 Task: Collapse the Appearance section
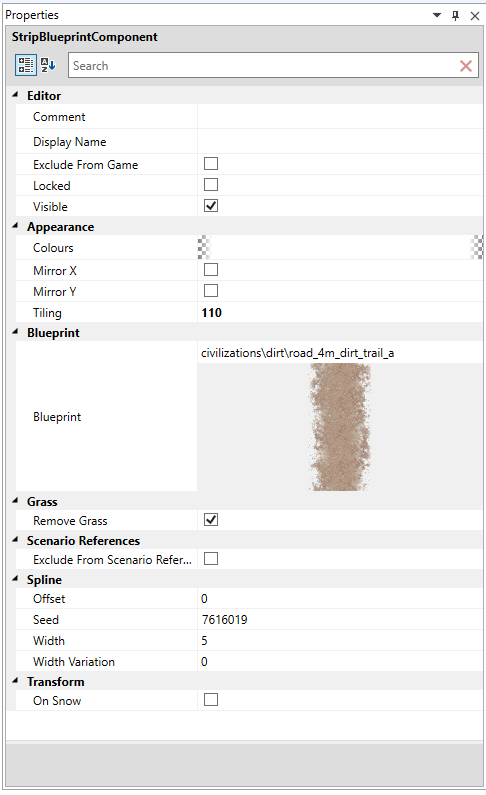[x=15, y=226]
